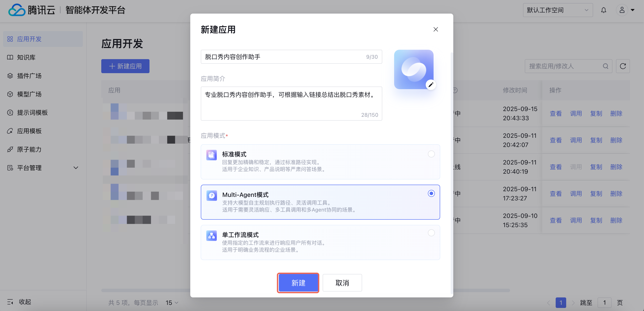This screenshot has height=311, width=644.
Task: Open the page size dropdown showing 15
Action: (x=172, y=303)
